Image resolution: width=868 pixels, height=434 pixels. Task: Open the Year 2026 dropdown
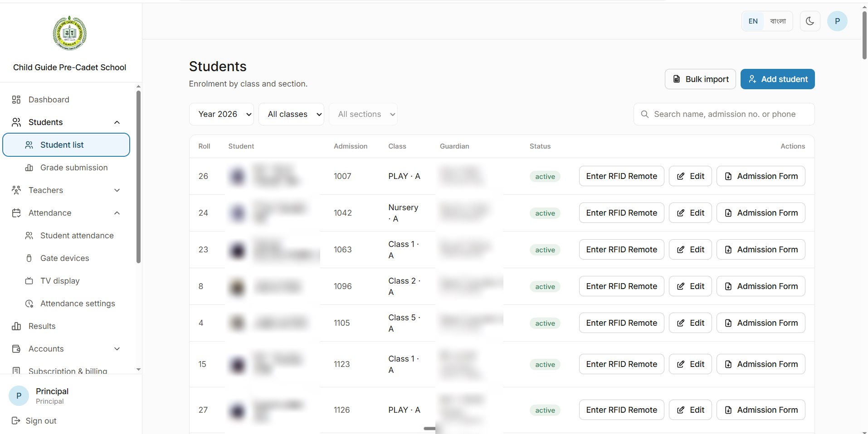(221, 114)
